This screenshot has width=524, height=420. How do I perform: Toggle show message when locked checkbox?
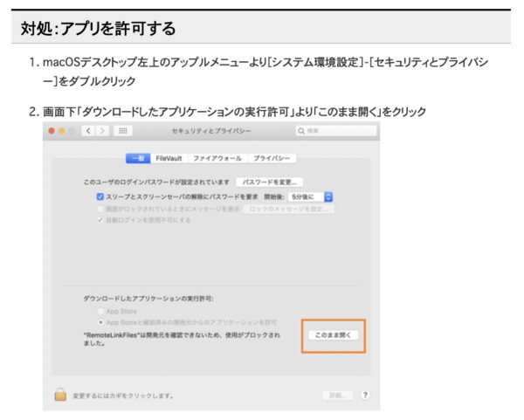(100, 210)
